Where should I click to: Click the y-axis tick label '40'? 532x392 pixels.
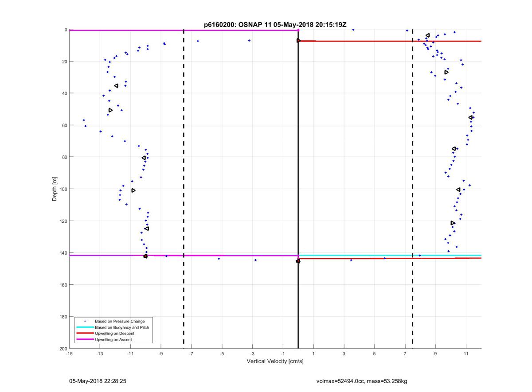[64, 93]
